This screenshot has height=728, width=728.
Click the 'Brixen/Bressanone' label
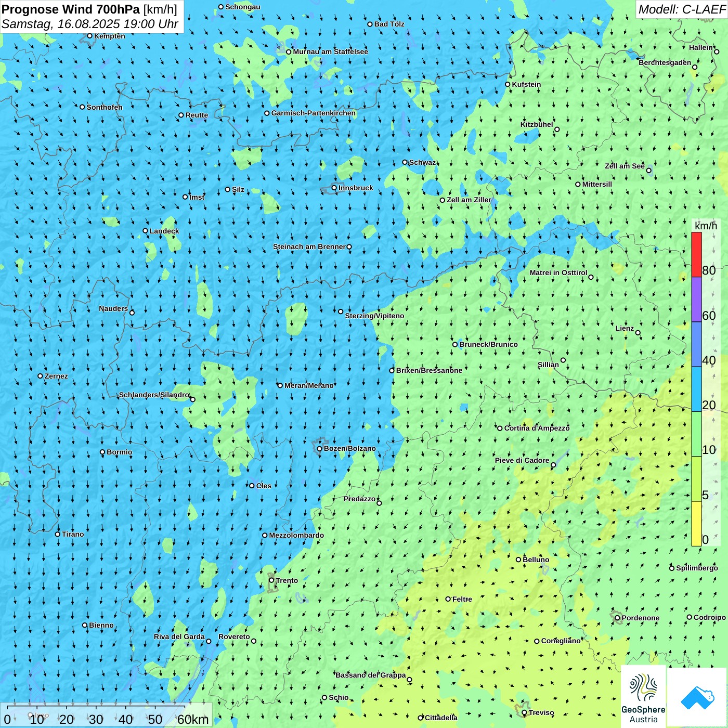(429, 370)
